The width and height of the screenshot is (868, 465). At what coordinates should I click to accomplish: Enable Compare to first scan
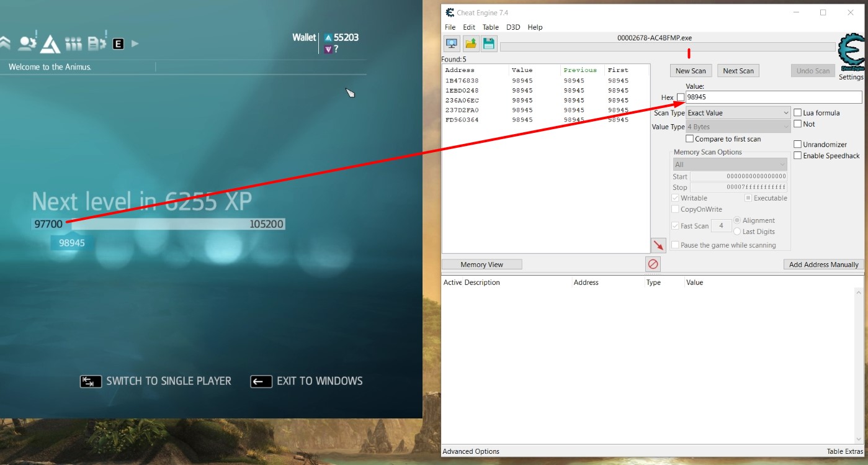[689, 138]
